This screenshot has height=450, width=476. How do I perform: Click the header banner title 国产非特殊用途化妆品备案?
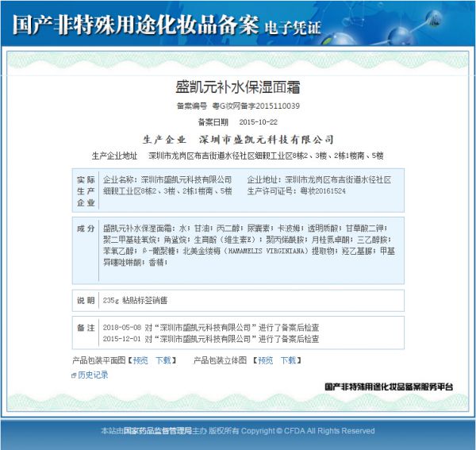pos(136,25)
